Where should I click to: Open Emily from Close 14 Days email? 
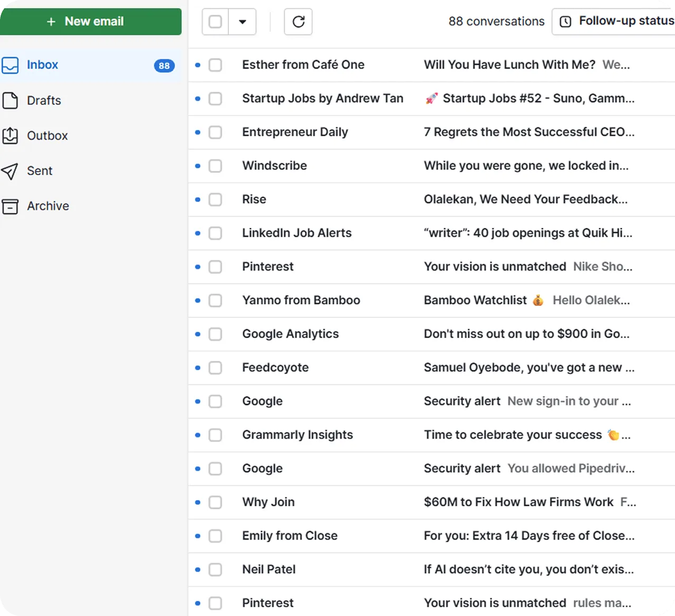(x=431, y=536)
